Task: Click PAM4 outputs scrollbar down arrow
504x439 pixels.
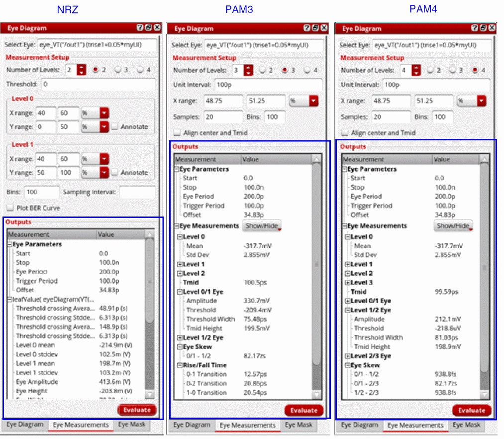Action: [485, 394]
